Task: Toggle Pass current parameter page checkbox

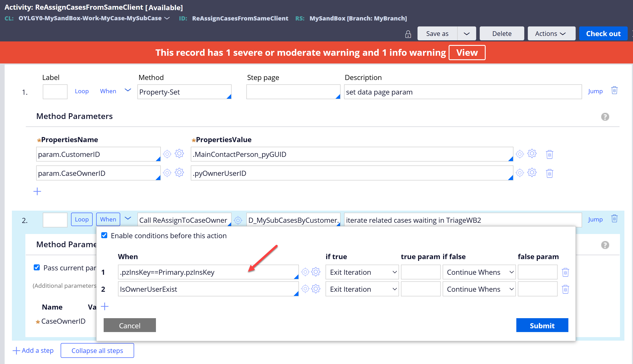Action: [x=37, y=267]
